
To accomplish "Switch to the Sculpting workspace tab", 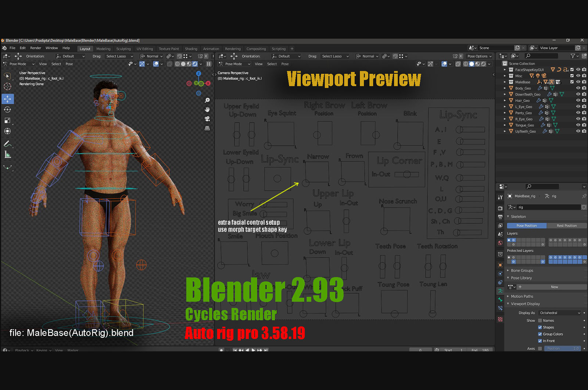I will 123,49.
